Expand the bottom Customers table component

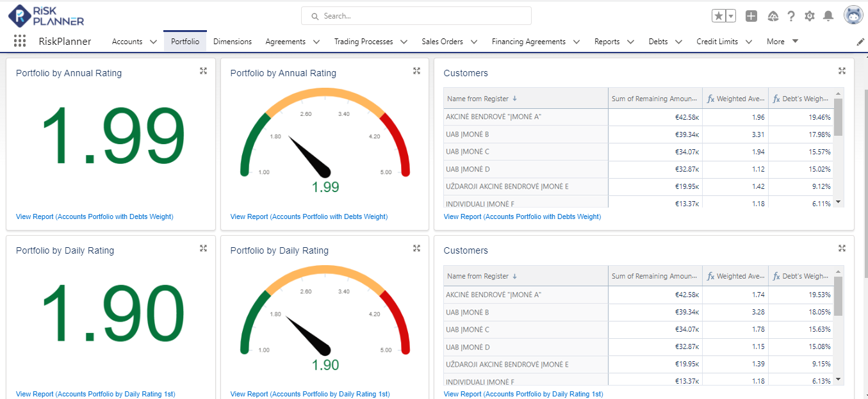(x=842, y=248)
